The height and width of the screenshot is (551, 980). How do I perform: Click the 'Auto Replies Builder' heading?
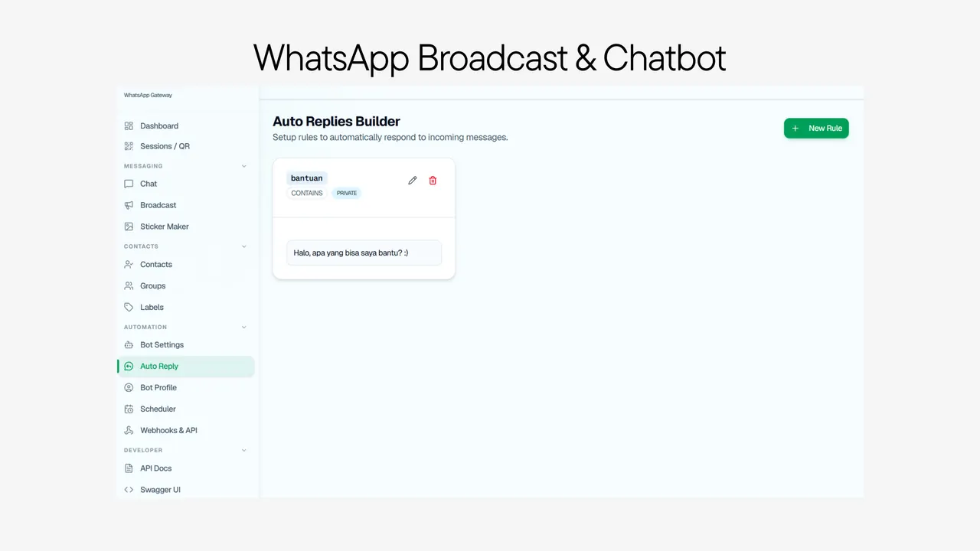click(x=337, y=121)
